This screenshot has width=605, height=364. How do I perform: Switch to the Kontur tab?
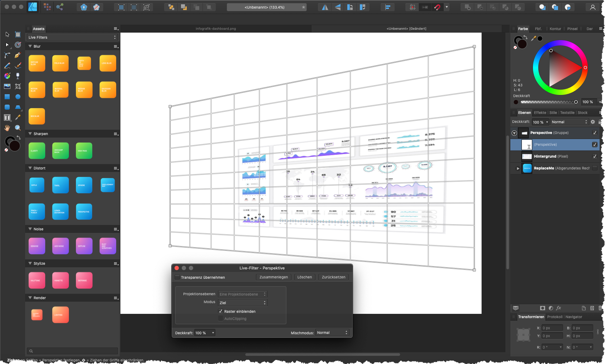[555, 29]
